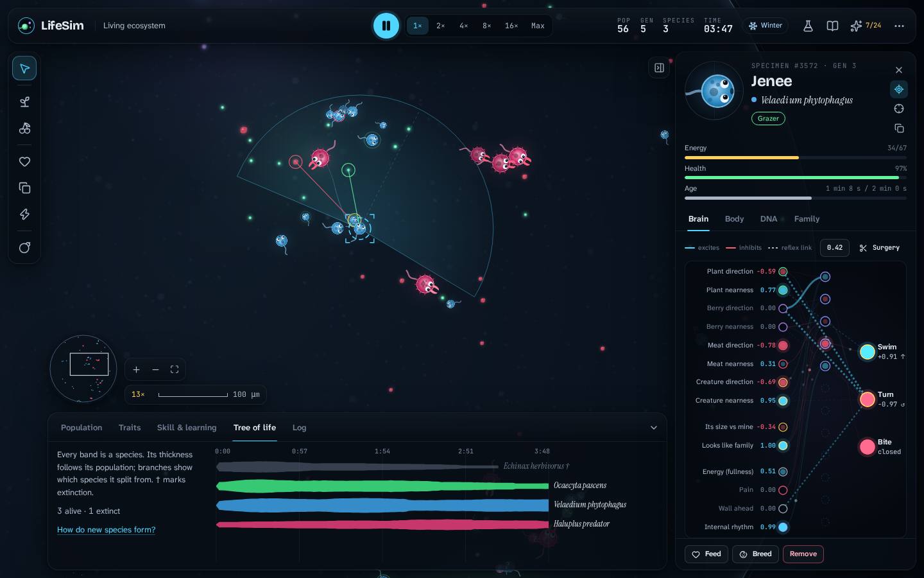The image size is (924, 578).
Task: Click the Echinax herbivorus extinct band
Action: [x=357, y=466]
